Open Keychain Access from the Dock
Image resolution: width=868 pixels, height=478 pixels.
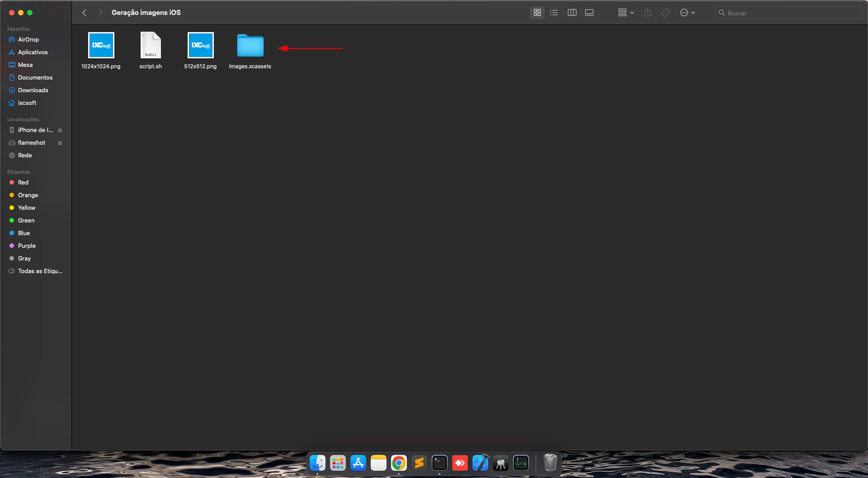point(500,463)
